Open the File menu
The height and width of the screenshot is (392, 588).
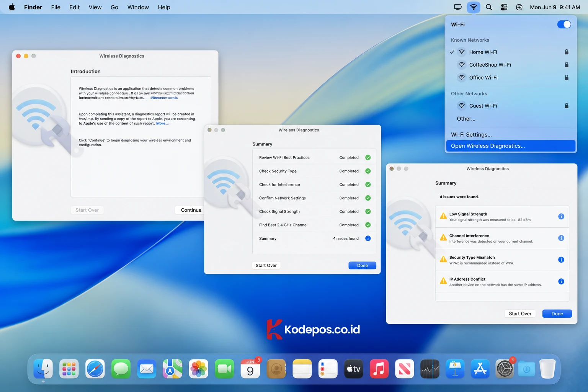(x=56, y=7)
